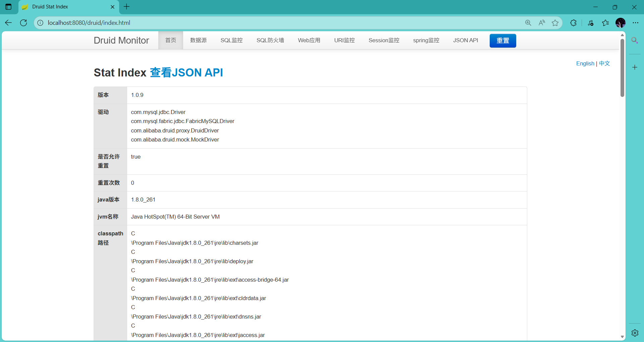
Task: Select com.alibaba.druid.mock.MockDriver text
Action: point(175,139)
